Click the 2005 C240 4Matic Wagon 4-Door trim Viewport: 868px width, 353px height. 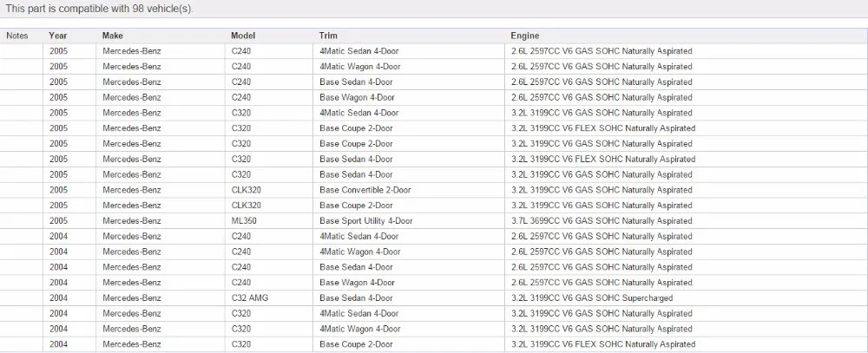pos(360,67)
